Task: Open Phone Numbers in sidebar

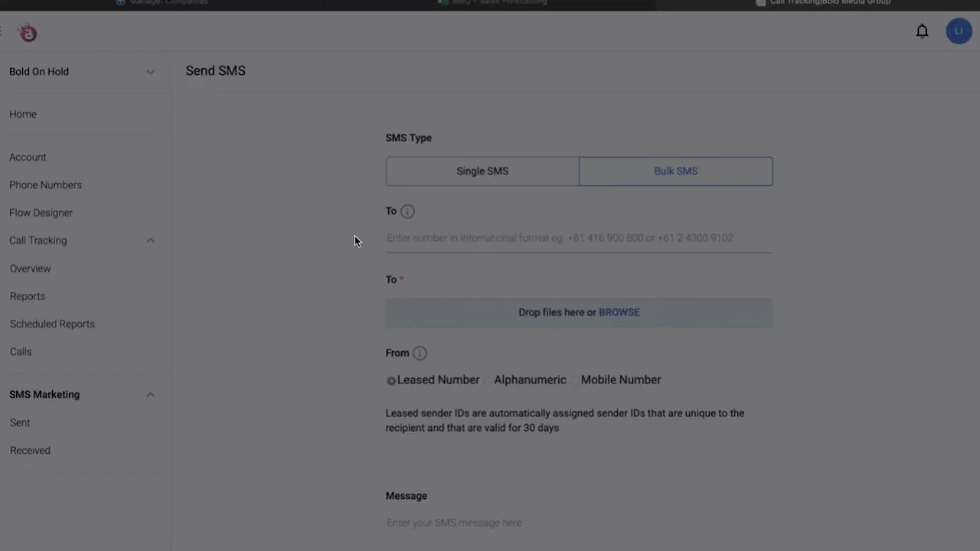Action: pyautogui.click(x=45, y=185)
